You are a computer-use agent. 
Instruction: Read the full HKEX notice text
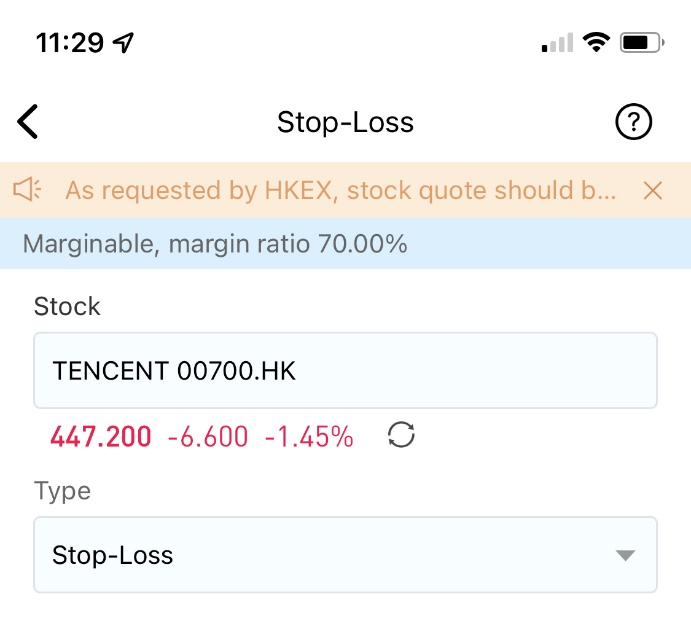[341, 190]
